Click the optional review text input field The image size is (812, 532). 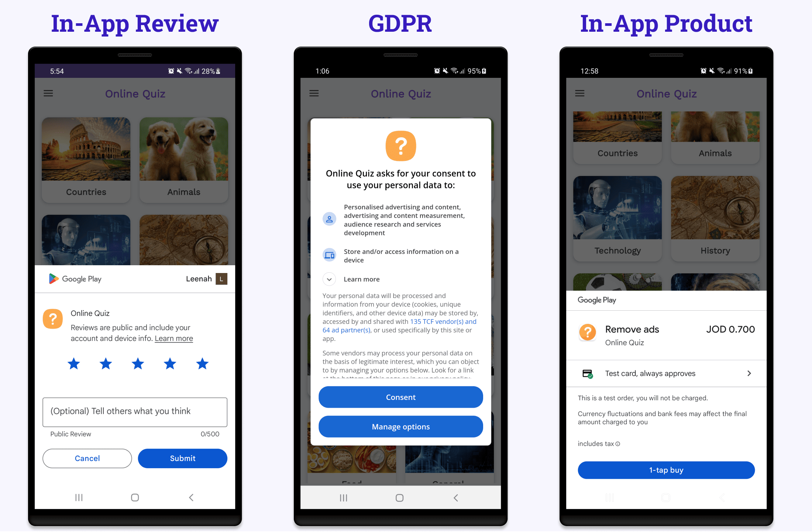point(135,411)
